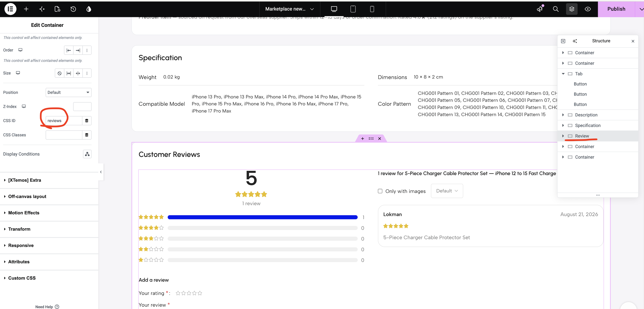The width and height of the screenshot is (644, 309).
Task: Expand the Motion Effects section
Action: click(49, 213)
